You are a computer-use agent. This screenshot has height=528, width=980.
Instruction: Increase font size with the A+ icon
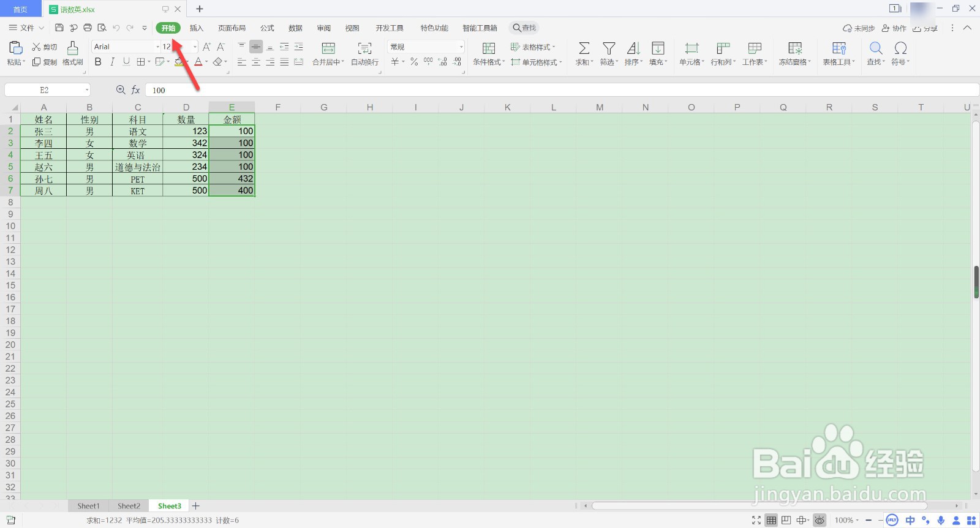[206, 47]
